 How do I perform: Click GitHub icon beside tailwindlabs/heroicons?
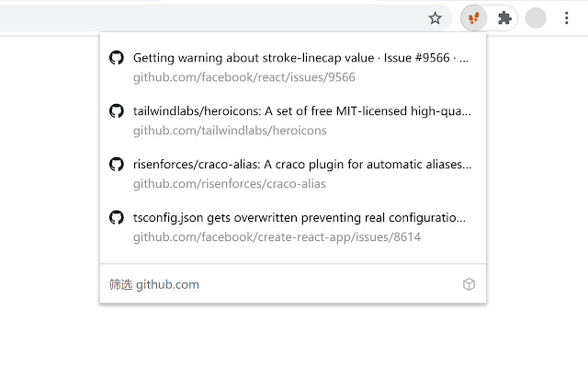click(117, 111)
